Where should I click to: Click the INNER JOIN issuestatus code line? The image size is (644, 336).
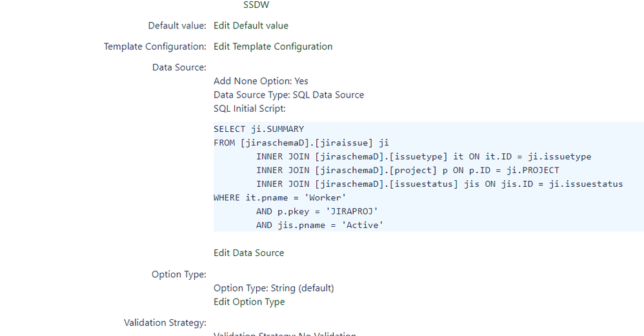click(440, 184)
